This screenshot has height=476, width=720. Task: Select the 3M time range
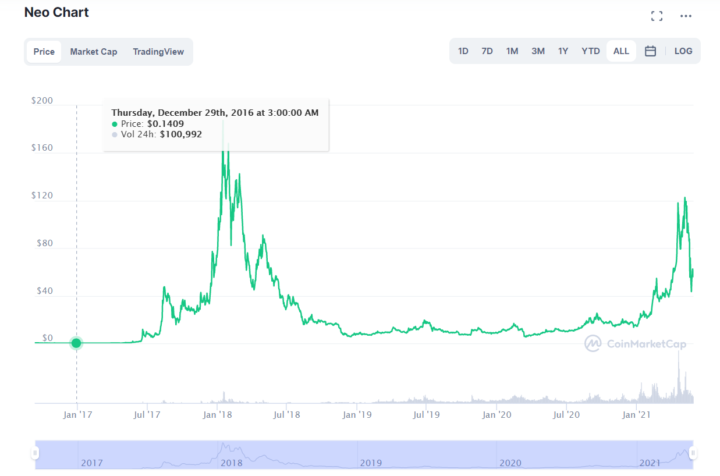[538, 51]
